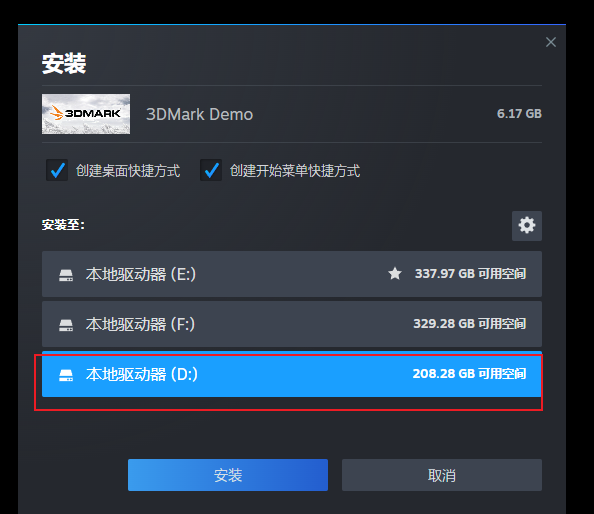Click the 3DMark Demo thumbnail image
Image resolution: width=594 pixels, height=514 pixels.
[x=86, y=114]
